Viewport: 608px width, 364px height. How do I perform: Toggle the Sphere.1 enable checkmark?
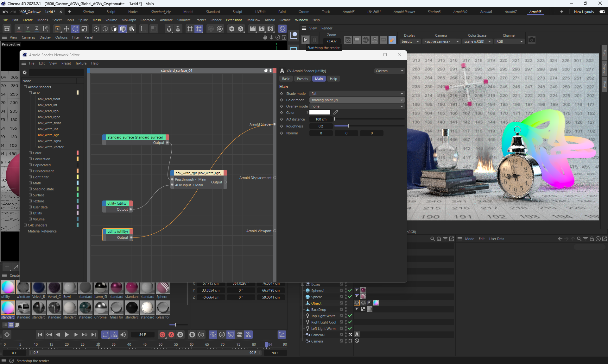click(x=350, y=291)
